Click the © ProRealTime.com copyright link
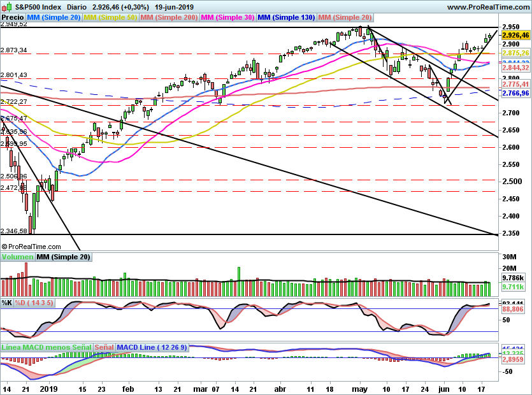 pos(33,247)
